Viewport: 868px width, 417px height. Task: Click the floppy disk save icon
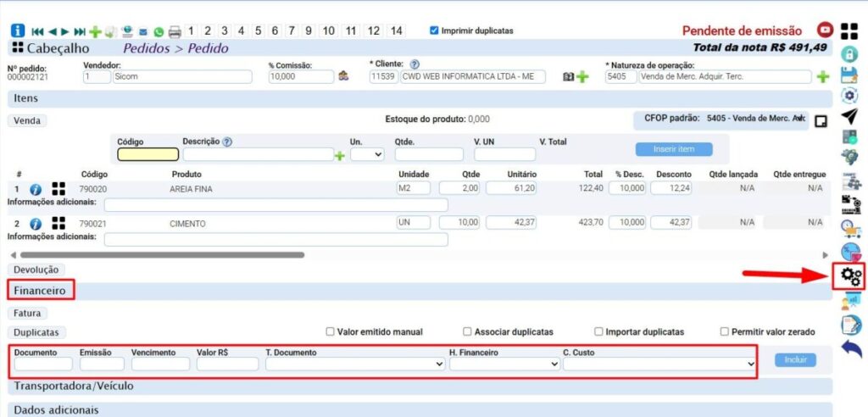(x=849, y=75)
